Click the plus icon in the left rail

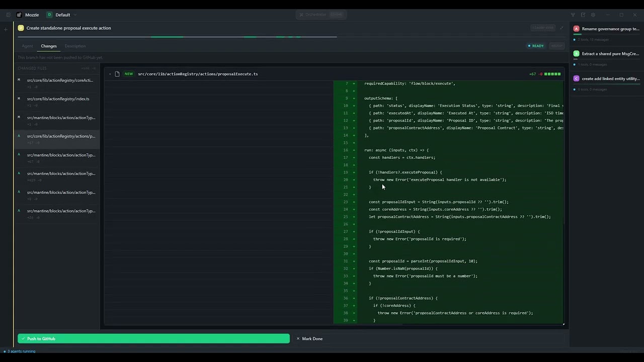coord(6,29)
